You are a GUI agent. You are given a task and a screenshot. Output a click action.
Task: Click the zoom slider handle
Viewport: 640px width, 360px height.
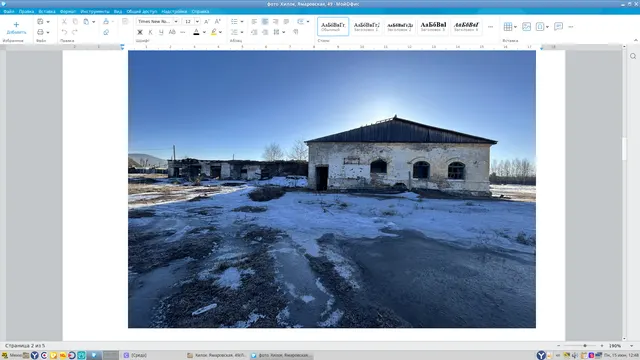pos(584,346)
